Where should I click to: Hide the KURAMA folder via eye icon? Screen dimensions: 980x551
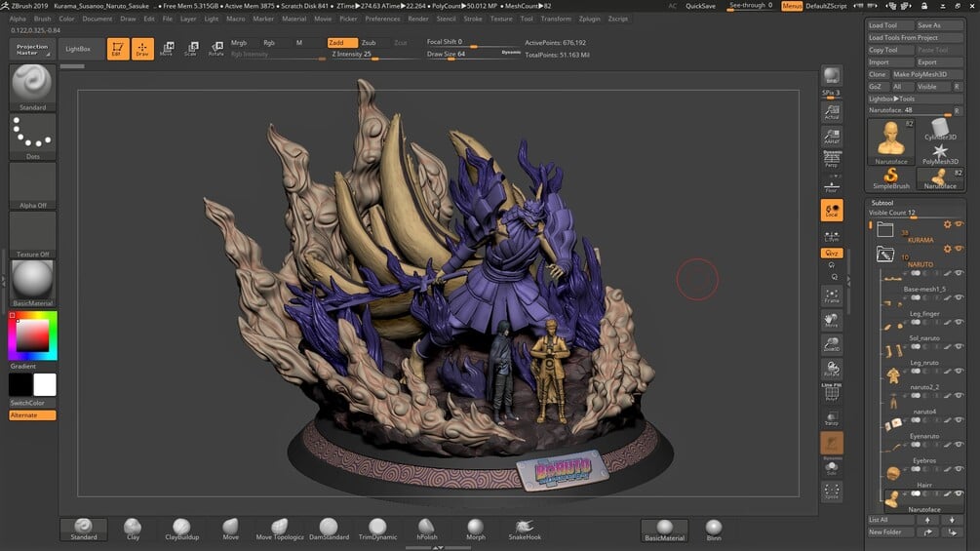pos(960,223)
